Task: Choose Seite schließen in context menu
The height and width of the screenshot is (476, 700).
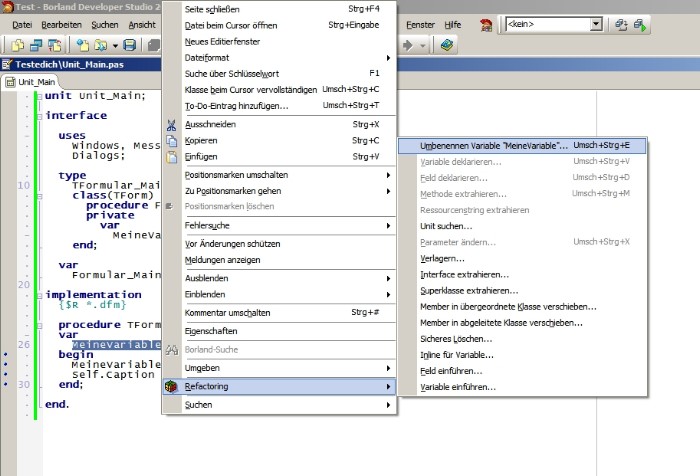Action: point(280,9)
